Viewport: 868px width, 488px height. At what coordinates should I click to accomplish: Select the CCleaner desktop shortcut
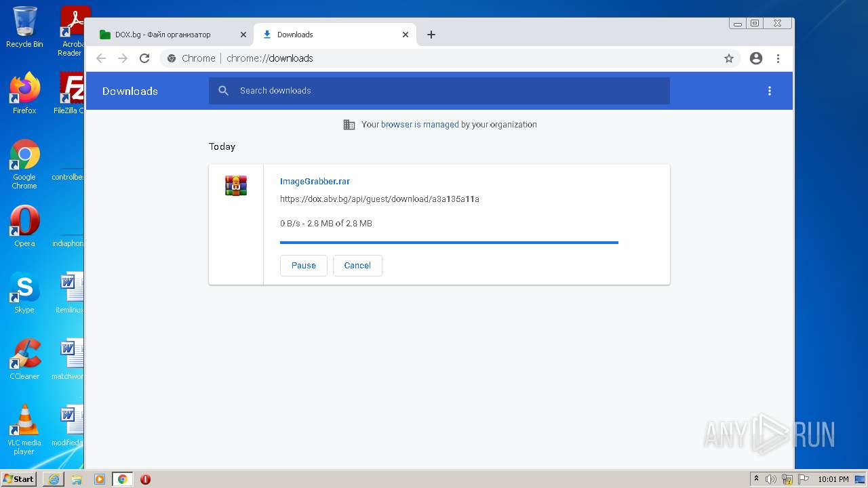coord(24,359)
